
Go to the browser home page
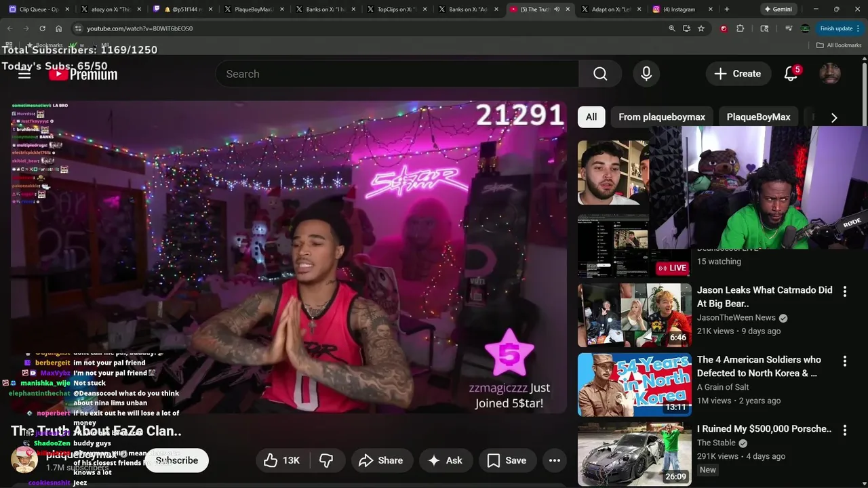[58, 28]
